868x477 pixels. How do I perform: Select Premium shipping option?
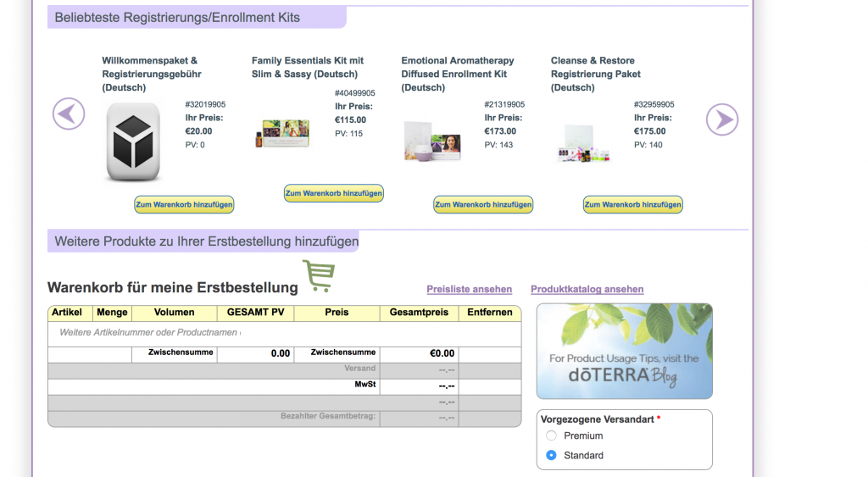pyautogui.click(x=551, y=436)
